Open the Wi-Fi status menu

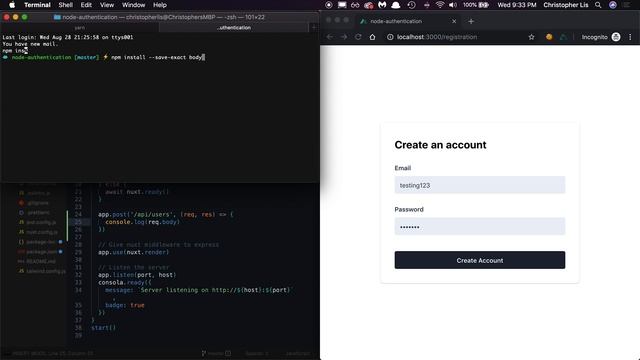tap(440, 5)
